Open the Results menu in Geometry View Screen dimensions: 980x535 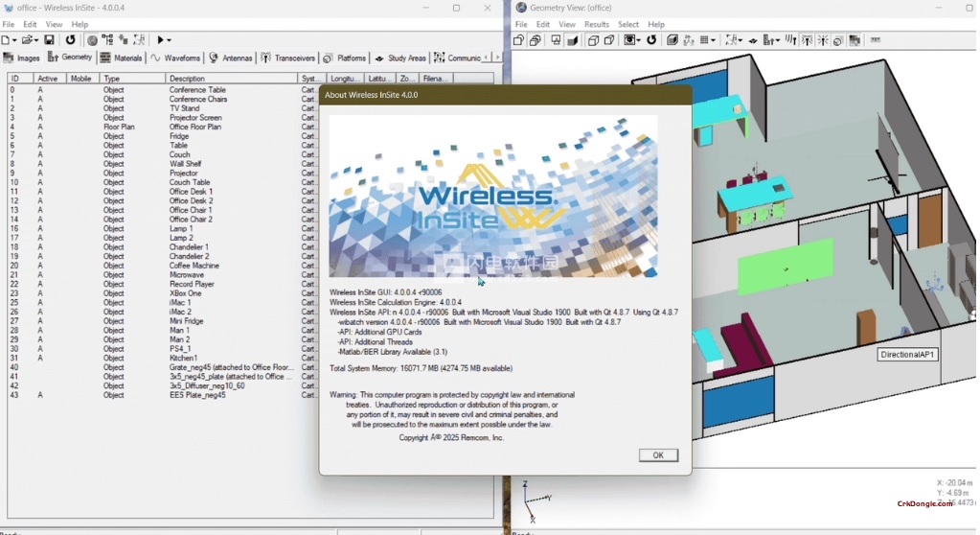[596, 24]
